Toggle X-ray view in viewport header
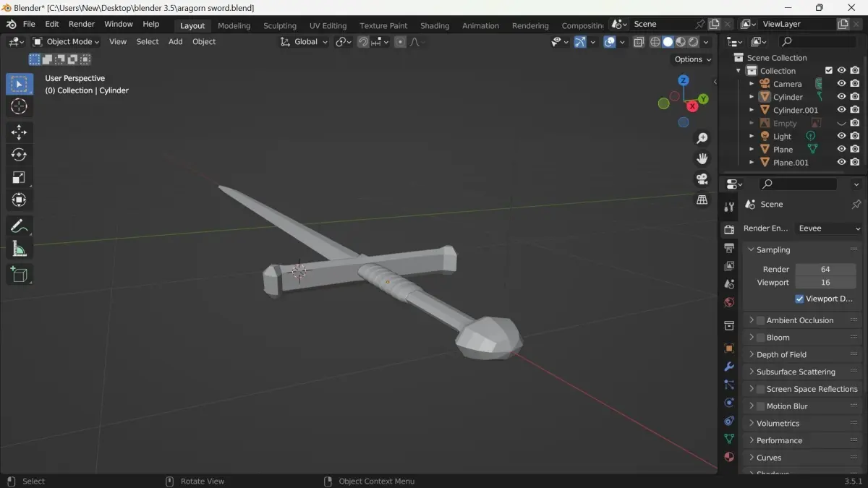 [x=639, y=42]
